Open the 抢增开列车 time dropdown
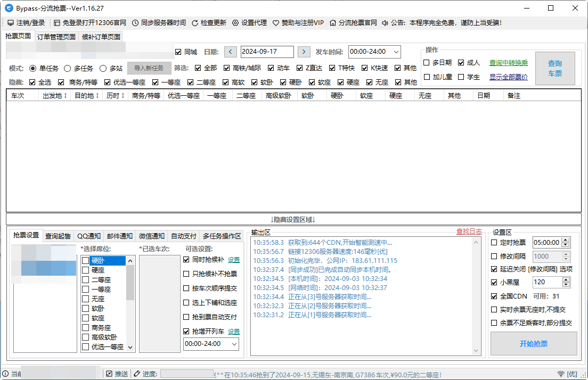This screenshot has height=380, width=588. [x=233, y=344]
